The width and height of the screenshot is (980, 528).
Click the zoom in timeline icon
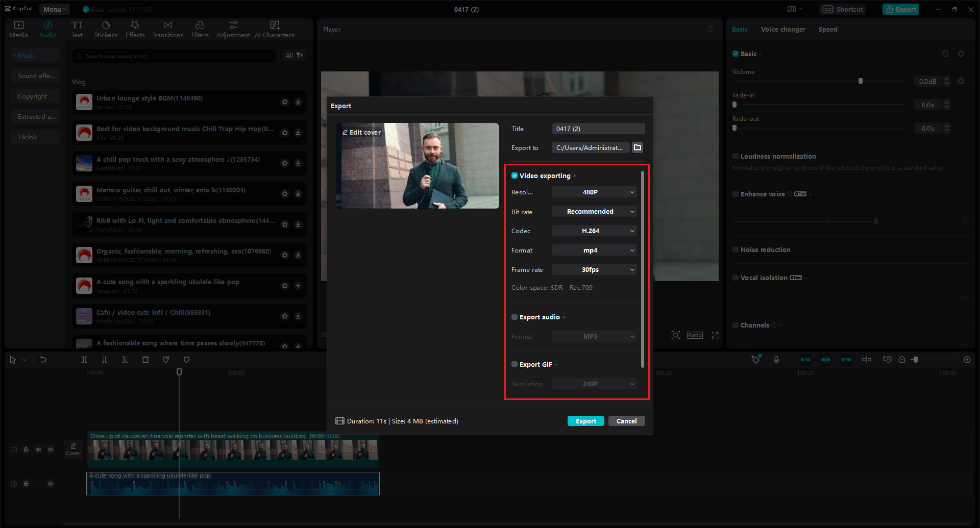(967, 360)
